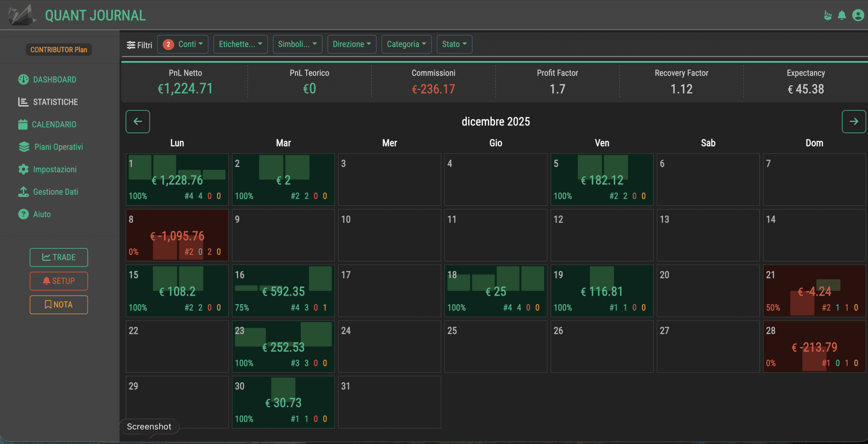Open the Statistiche chart icon

pyautogui.click(x=23, y=102)
